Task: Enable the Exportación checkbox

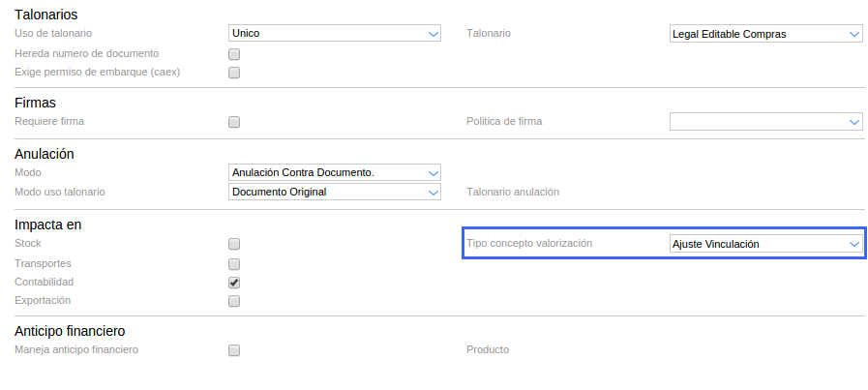Action: (x=234, y=301)
